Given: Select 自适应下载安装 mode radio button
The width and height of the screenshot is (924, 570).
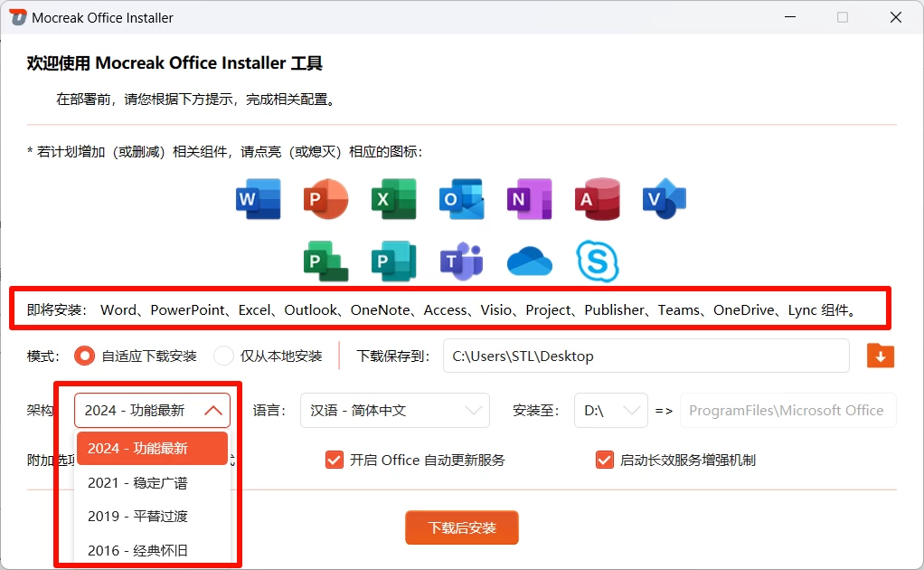Looking at the screenshot, I should (x=84, y=356).
